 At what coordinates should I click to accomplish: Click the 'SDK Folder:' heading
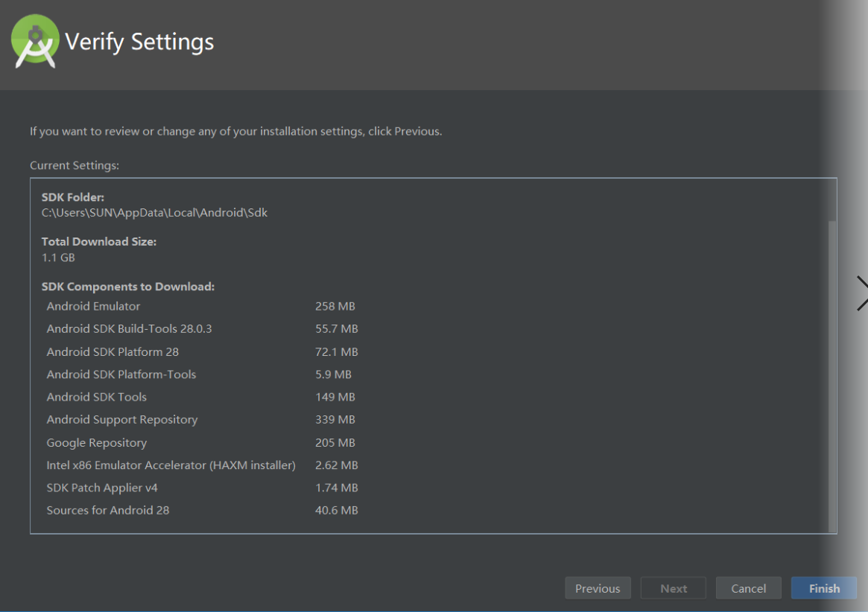coord(72,197)
